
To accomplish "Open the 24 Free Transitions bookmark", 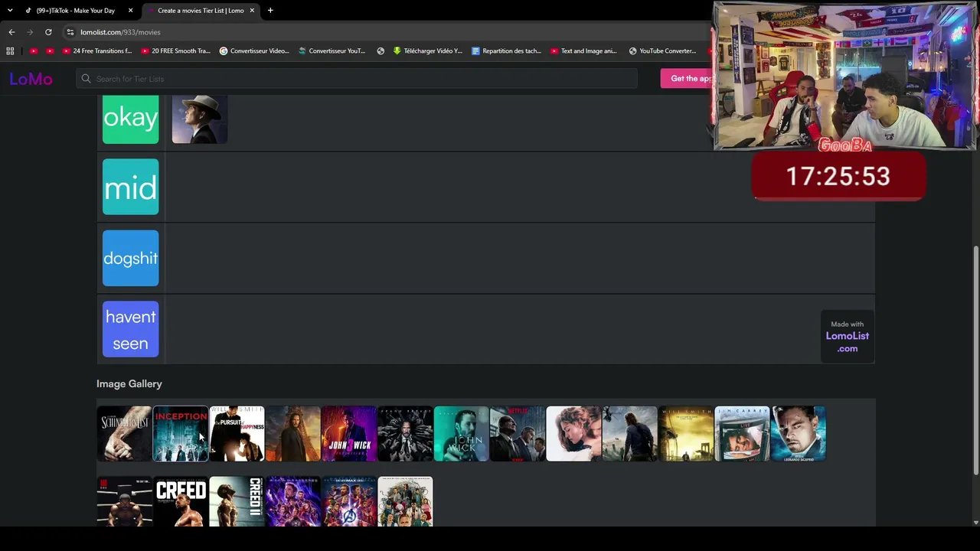I will coord(96,51).
